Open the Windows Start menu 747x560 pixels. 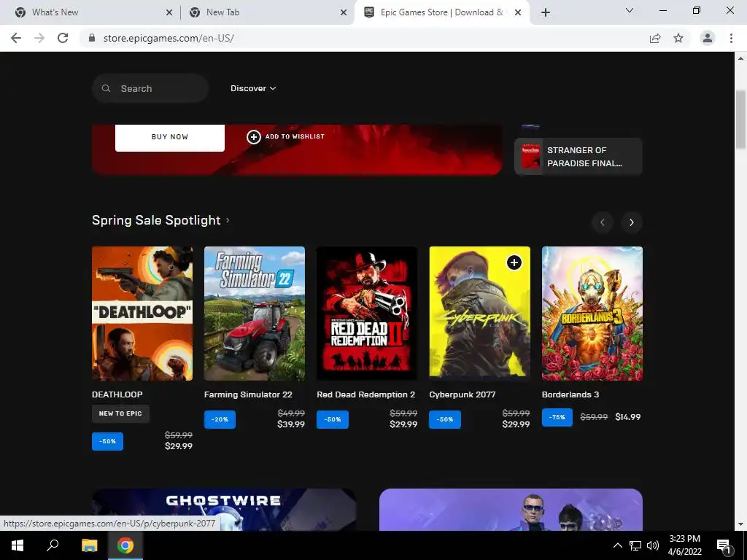click(18, 545)
